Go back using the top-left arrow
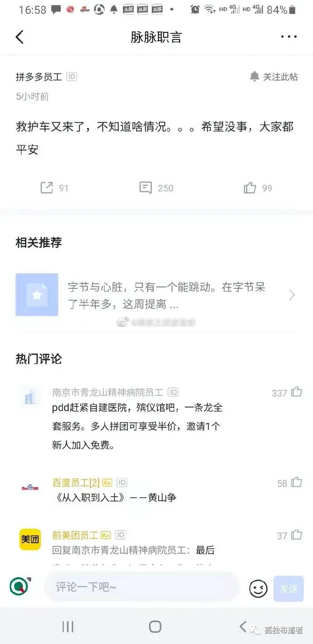This screenshot has width=313, height=644. pyautogui.click(x=20, y=37)
